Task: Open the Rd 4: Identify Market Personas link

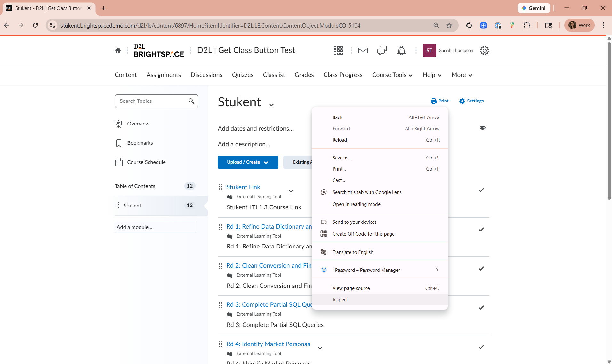Action: tap(268, 344)
